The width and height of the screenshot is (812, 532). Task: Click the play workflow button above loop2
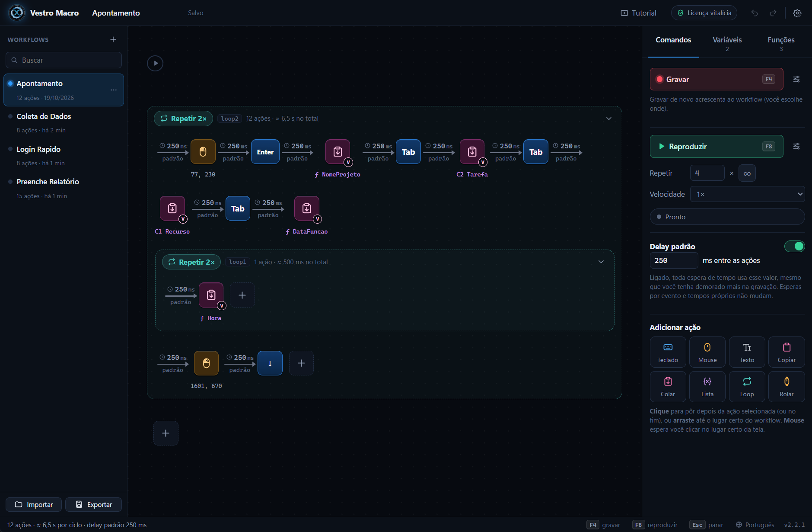[x=155, y=63]
